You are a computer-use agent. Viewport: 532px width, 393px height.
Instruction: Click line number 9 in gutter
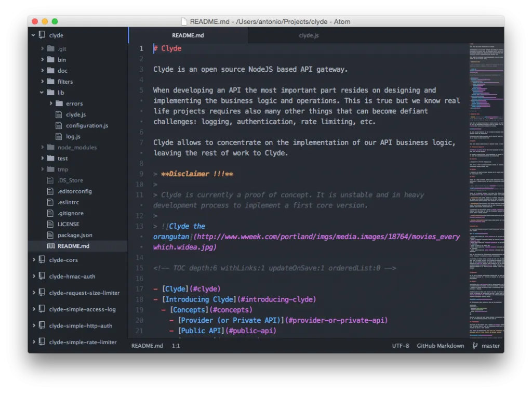pos(141,174)
